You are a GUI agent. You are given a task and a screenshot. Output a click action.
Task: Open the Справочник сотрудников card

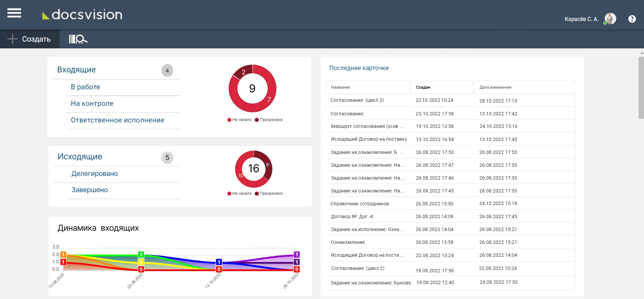tap(359, 204)
